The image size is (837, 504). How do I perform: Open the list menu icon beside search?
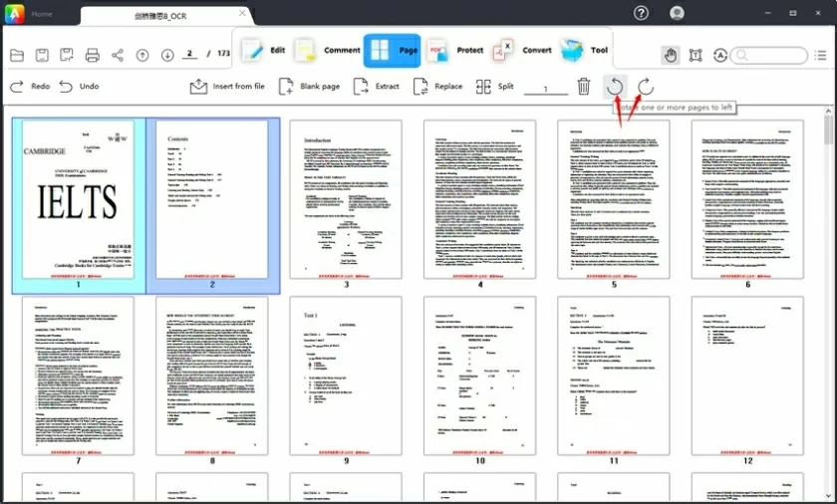[821, 55]
